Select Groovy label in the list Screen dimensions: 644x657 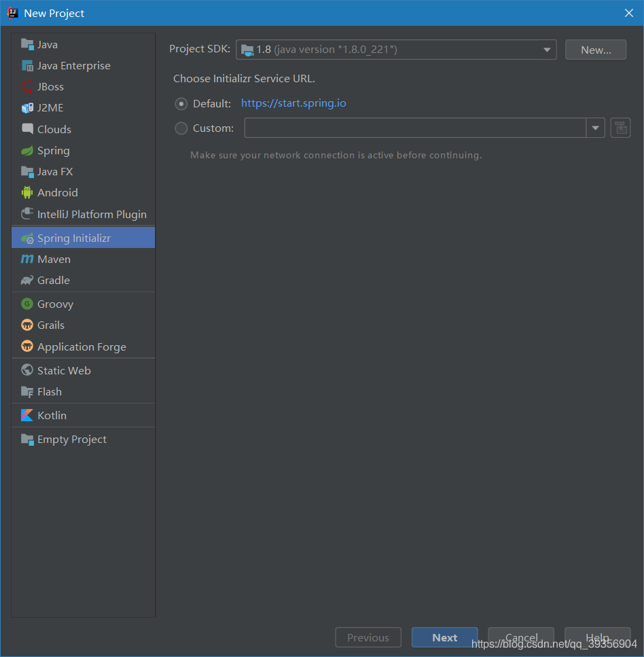(55, 304)
